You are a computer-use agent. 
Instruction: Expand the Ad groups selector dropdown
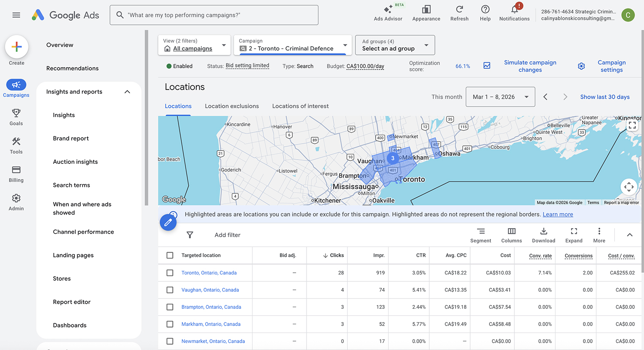[x=395, y=45]
